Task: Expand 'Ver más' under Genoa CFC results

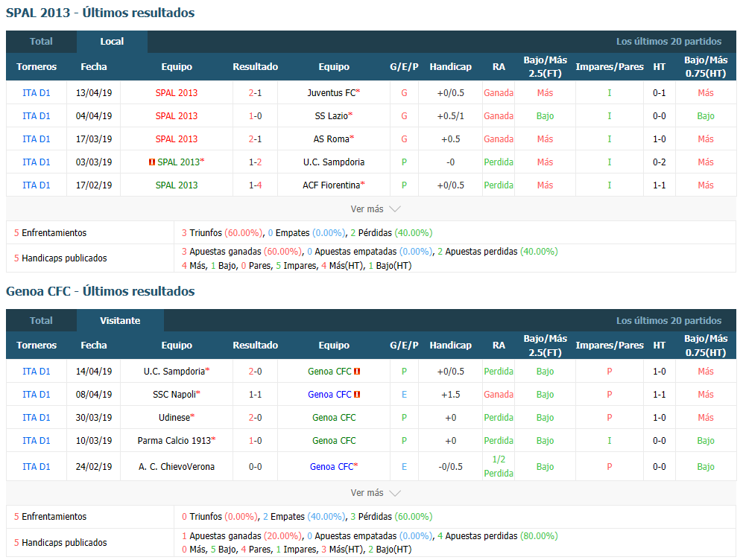Action: coord(376,492)
